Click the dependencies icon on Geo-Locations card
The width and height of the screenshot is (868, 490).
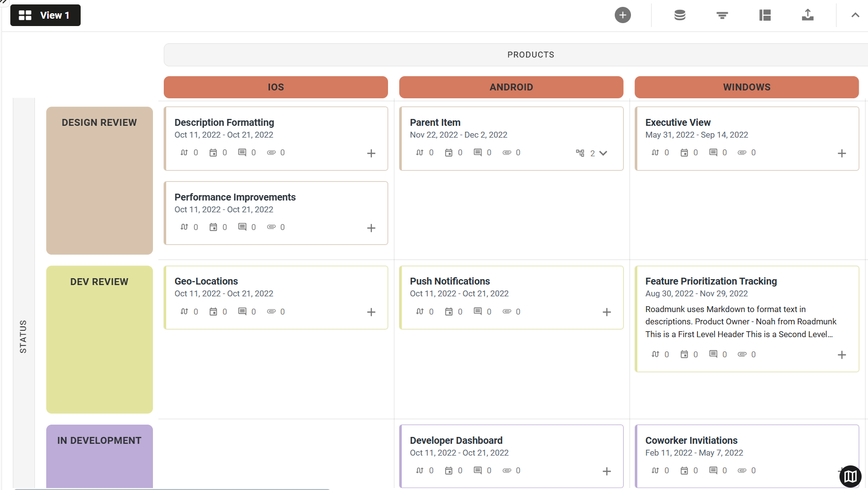[x=183, y=311]
